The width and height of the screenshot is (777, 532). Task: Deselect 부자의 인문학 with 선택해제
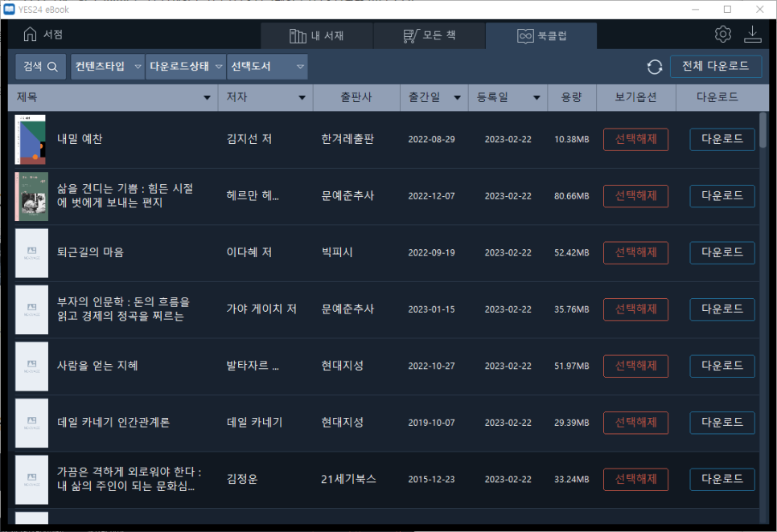tap(635, 309)
